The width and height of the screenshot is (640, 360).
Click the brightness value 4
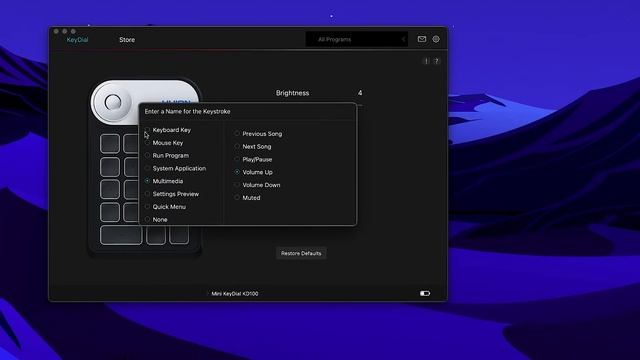click(x=360, y=93)
